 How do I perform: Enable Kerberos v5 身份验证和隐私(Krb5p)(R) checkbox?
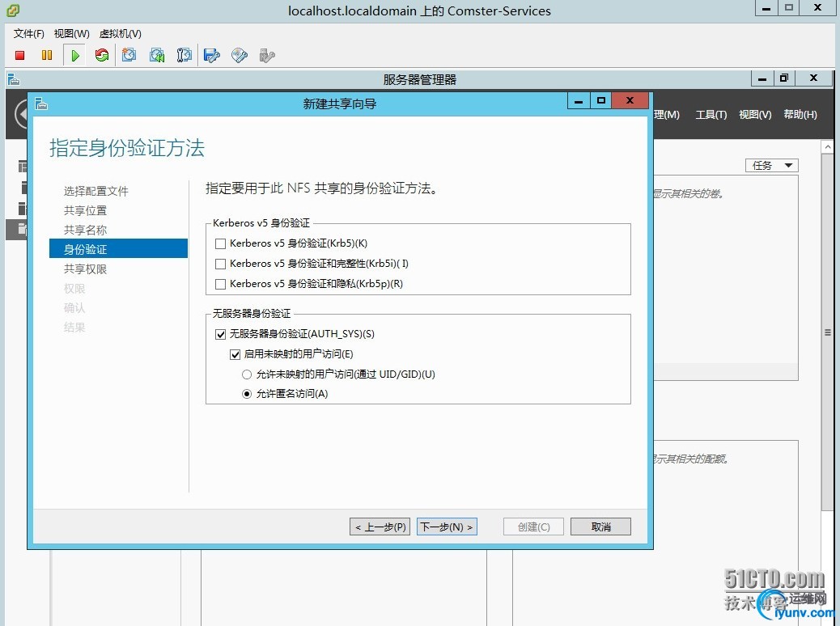(x=220, y=285)
